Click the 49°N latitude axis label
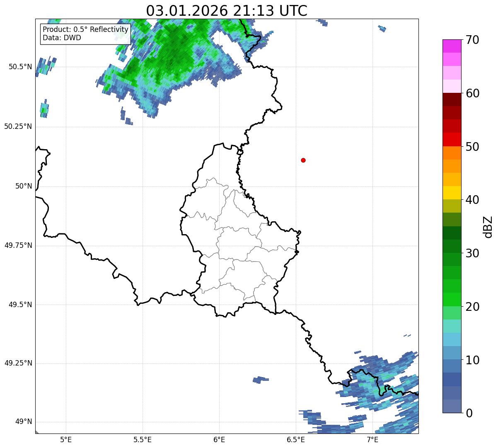Image resolution: width=498 pixels, height=448 pixels. tap(23, 422)
